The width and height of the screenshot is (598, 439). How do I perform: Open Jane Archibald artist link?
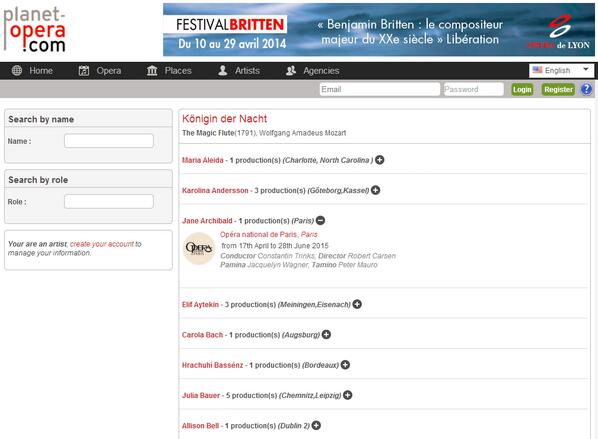pos(207,221)
